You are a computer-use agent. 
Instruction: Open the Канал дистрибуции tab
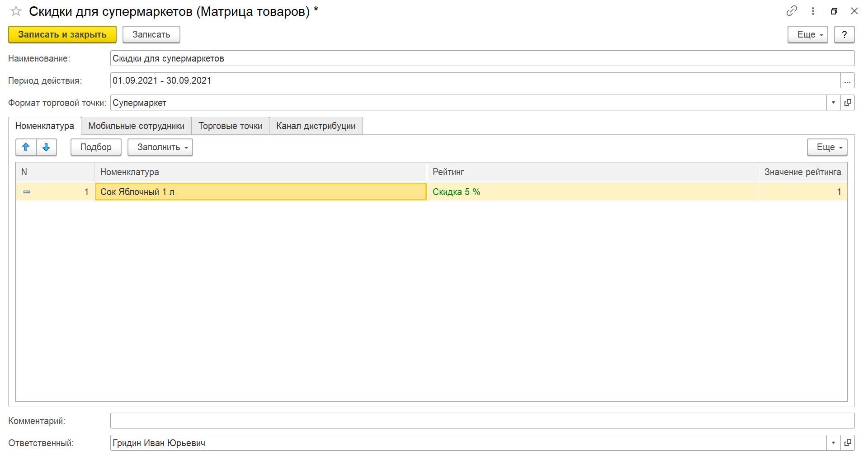pos(316,126)
